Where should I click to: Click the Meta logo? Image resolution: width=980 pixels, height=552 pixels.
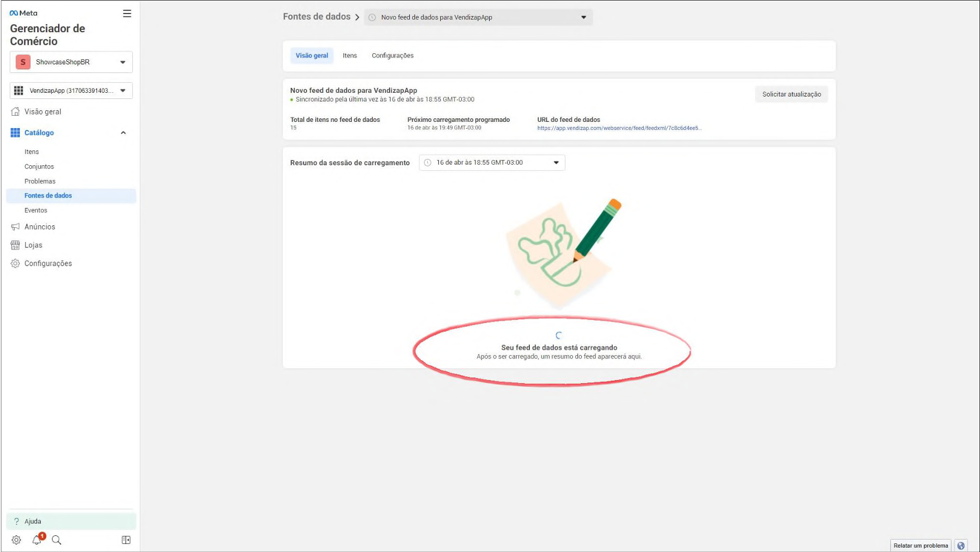[x=23, y=13]
